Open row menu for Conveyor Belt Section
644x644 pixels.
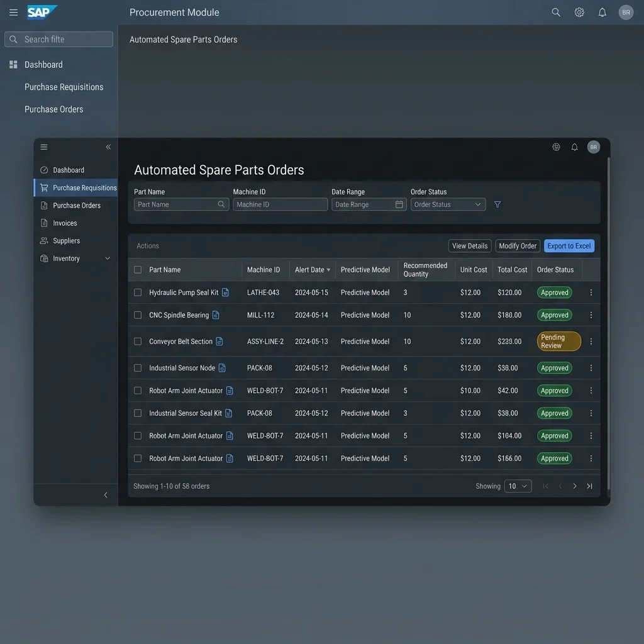pyautogui.click(x=591, y=341)
